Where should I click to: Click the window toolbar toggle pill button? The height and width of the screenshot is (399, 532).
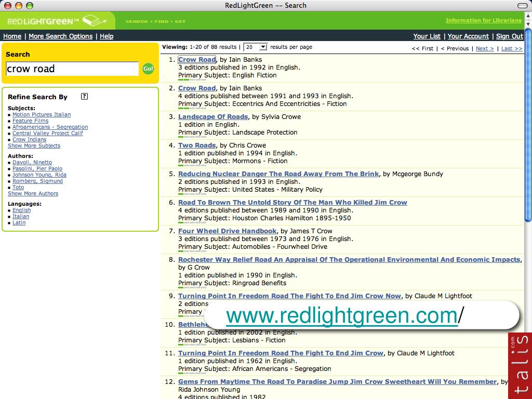[522, 5]
